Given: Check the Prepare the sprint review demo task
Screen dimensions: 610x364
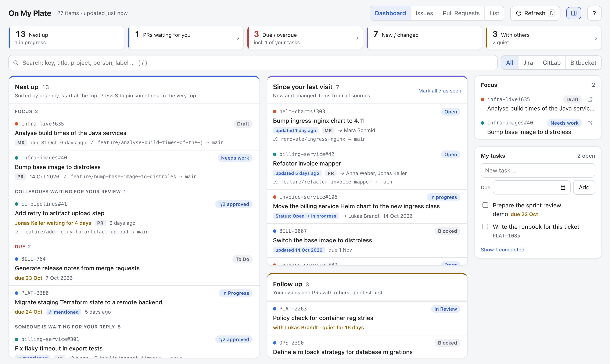Looking at the screenshot, I should pos(485,205).
